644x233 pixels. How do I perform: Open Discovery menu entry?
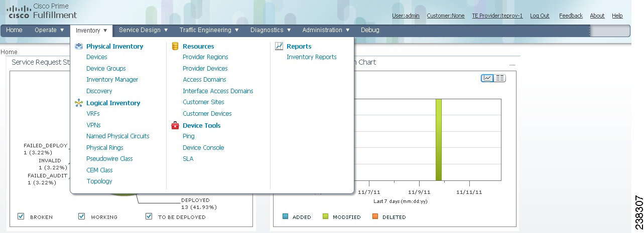pyautogui.click(x=99, y=91)
